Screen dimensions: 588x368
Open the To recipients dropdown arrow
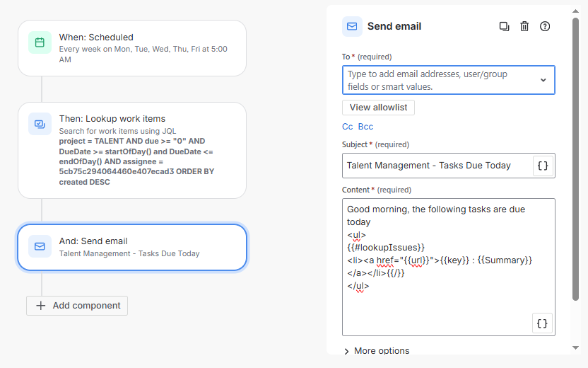click(x=543, y=80)
